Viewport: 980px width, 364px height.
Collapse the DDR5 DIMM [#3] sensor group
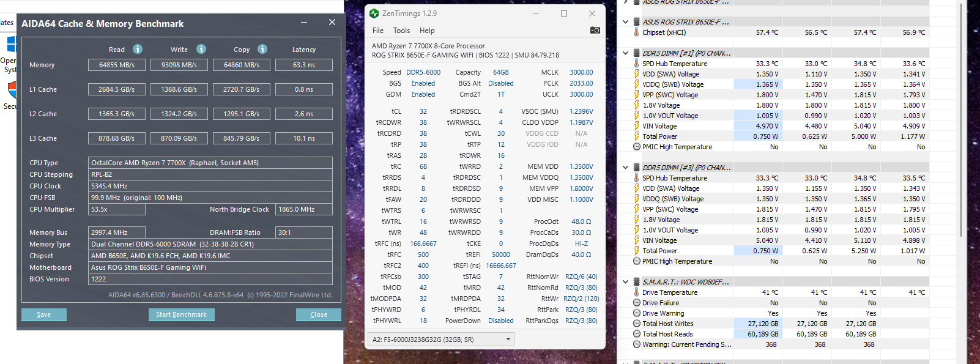pos(625,168)
